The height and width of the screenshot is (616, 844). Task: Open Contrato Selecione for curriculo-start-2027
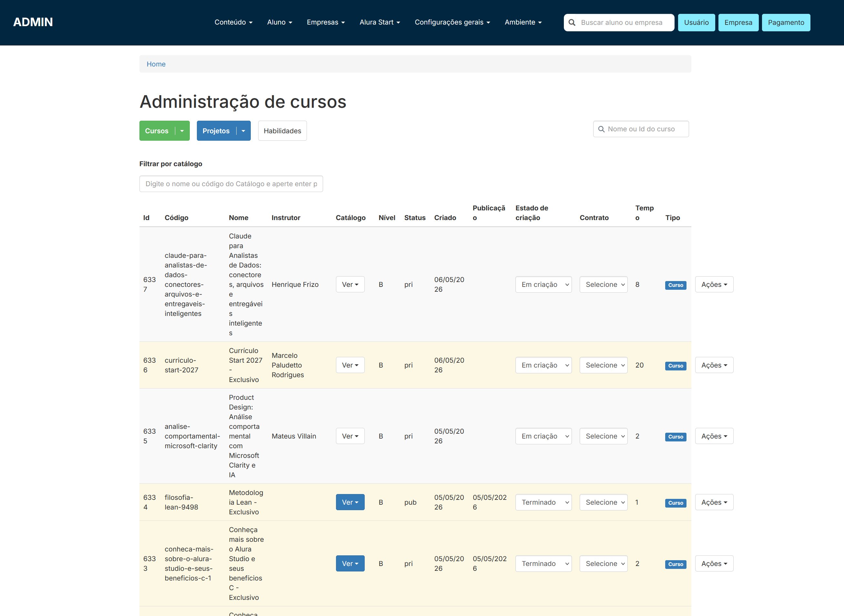604,365
